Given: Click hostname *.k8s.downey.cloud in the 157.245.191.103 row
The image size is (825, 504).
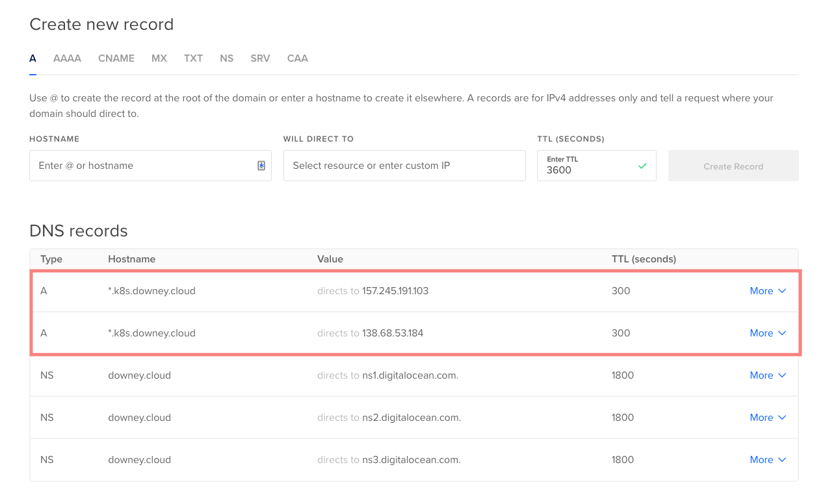Looking at the screenshot, I should click(x=151, y=291).
